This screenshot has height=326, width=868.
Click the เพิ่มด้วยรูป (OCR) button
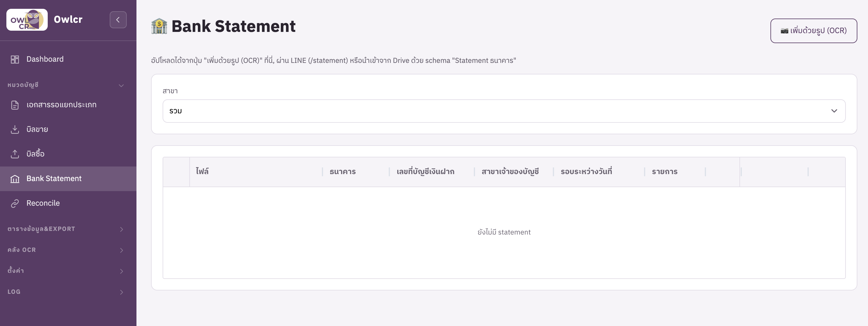click(813, 31)
